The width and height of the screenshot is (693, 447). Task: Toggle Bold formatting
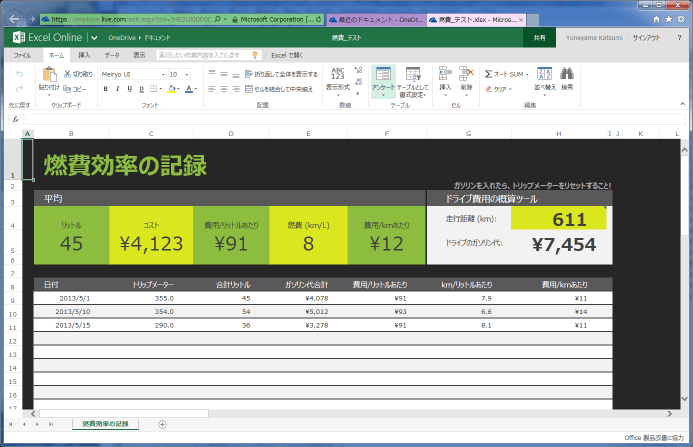click(104, 89)
